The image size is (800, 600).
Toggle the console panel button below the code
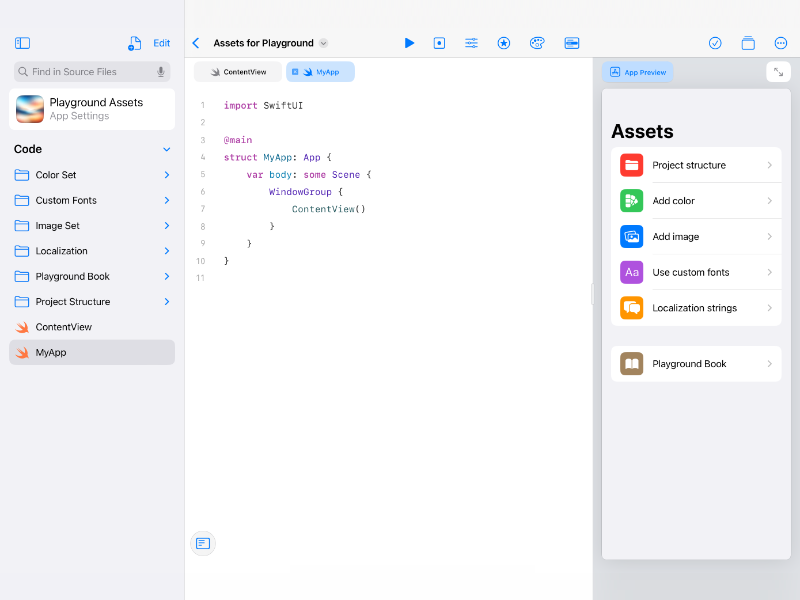tap(203, 543)
